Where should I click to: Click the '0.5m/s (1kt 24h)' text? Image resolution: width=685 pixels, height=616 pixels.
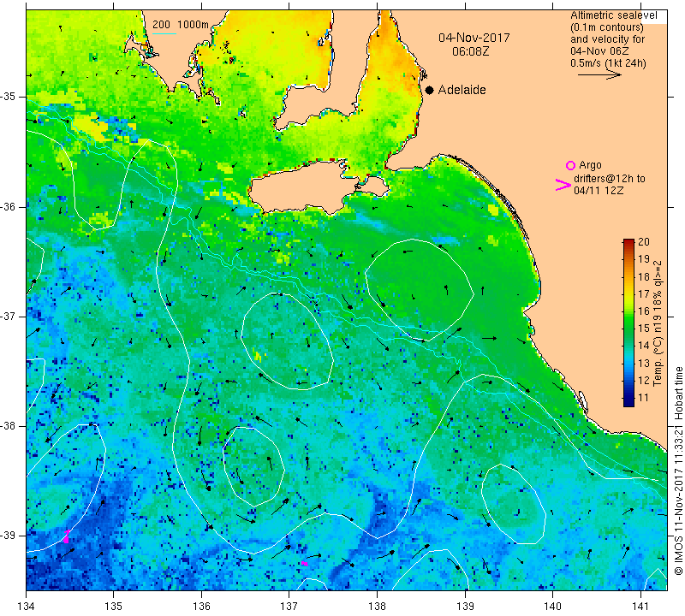[608, 63]
